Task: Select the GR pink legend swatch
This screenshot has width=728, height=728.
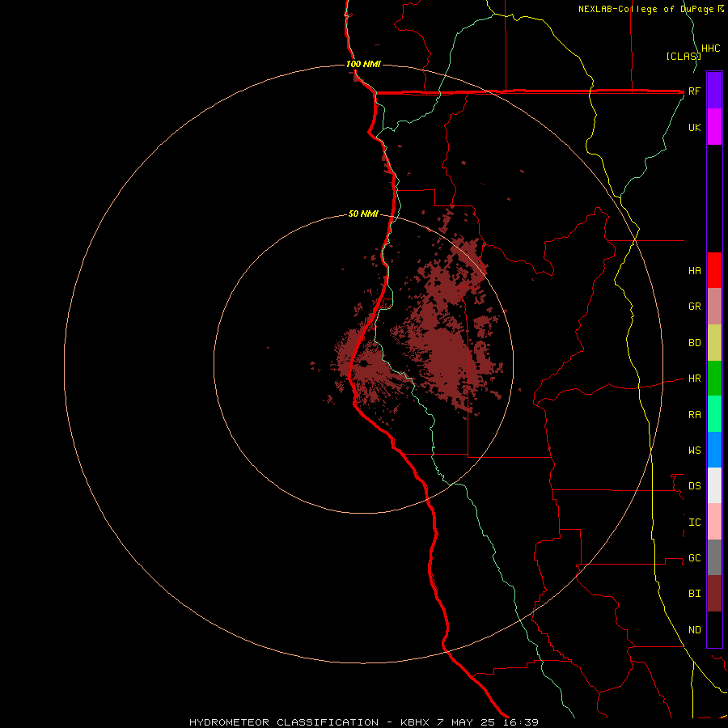Action: pyautogui.click(x=714, y=307)
